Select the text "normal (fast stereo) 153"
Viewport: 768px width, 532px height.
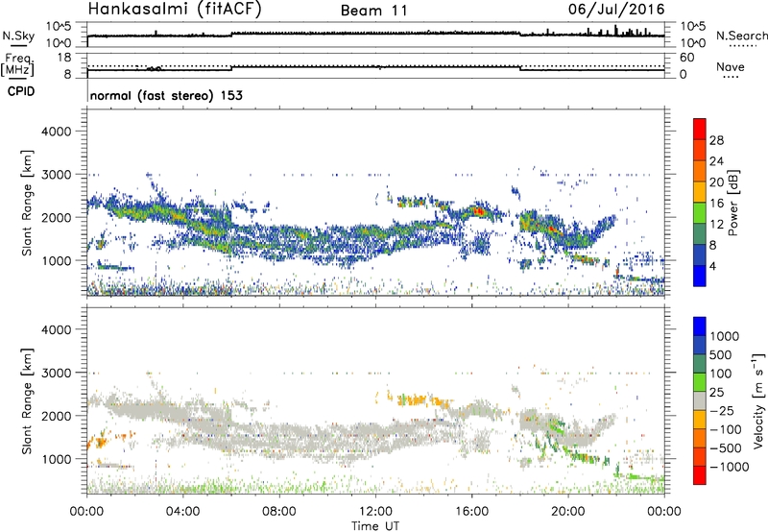[x=166, y=95]
